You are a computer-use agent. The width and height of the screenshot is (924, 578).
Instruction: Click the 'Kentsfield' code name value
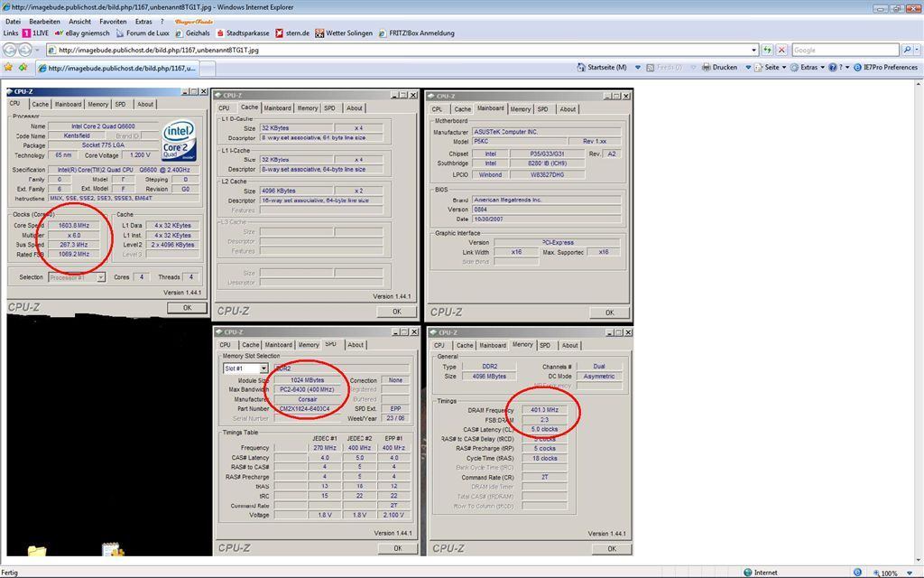point(77,135)
